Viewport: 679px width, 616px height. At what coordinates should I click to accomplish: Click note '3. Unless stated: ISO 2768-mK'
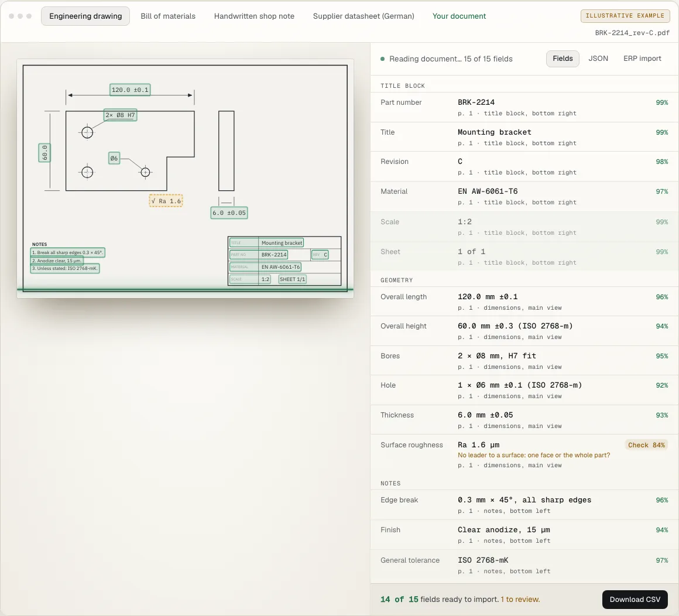(x=65, y=268)
